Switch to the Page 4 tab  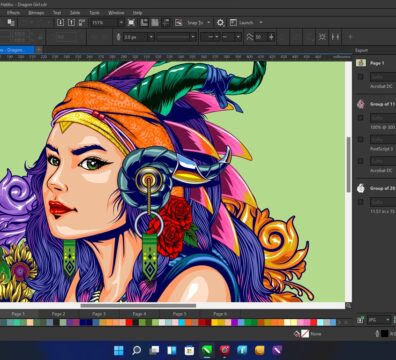[139, 314]
